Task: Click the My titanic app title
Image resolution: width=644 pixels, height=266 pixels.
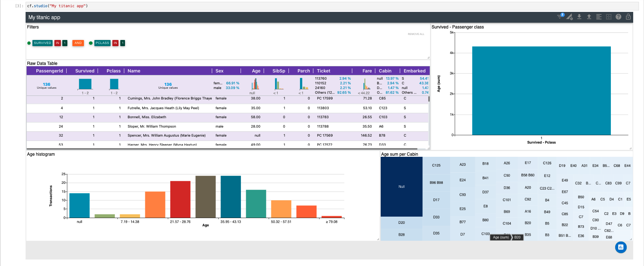Action: pos(44,17)
